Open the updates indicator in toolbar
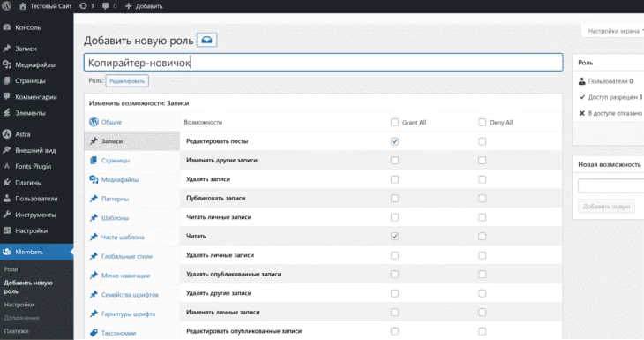Screen dimensions: 644x340 click(86, 6)
